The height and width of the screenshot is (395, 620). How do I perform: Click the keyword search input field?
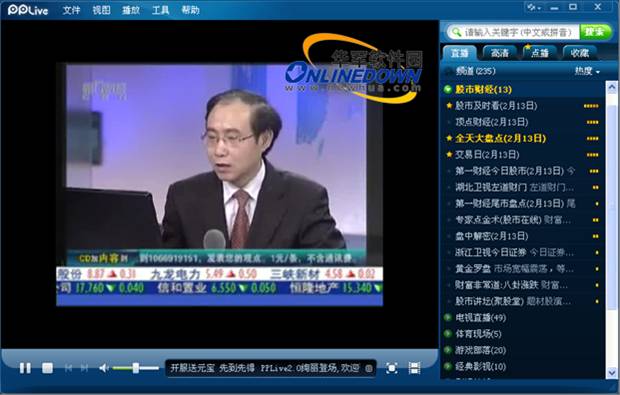click(518, 32)
